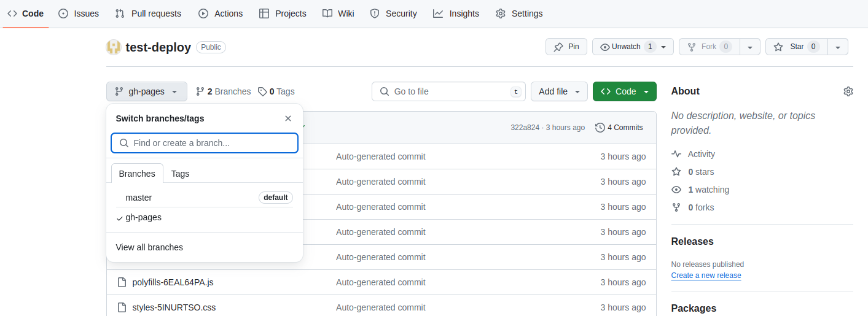The image size is (868, 316).
Task: Click Create a new release link
Action: [x=706, y=276]
